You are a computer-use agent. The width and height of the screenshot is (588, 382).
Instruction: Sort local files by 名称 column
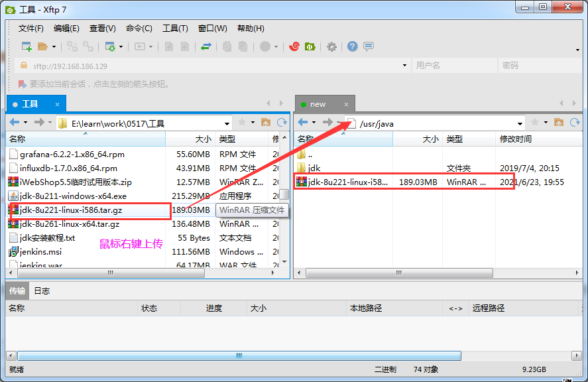coord(86,139)
